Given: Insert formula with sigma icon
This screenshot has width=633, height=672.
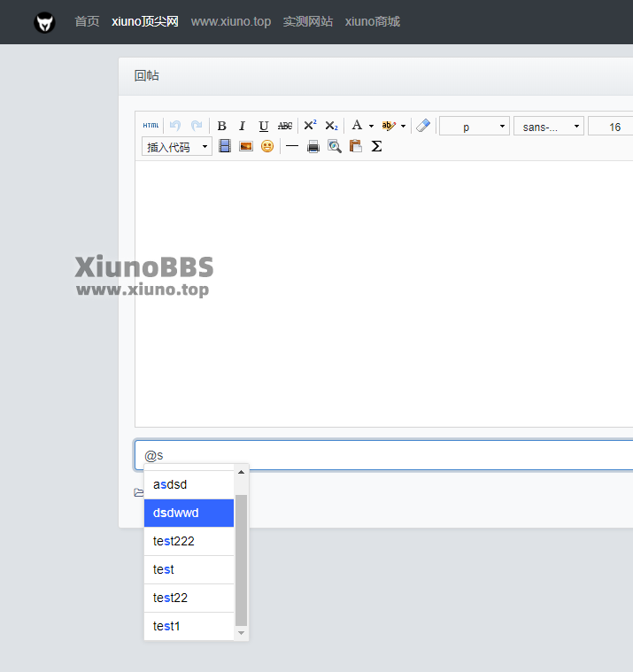Looking at the screenshot, I should click(376, 147).
